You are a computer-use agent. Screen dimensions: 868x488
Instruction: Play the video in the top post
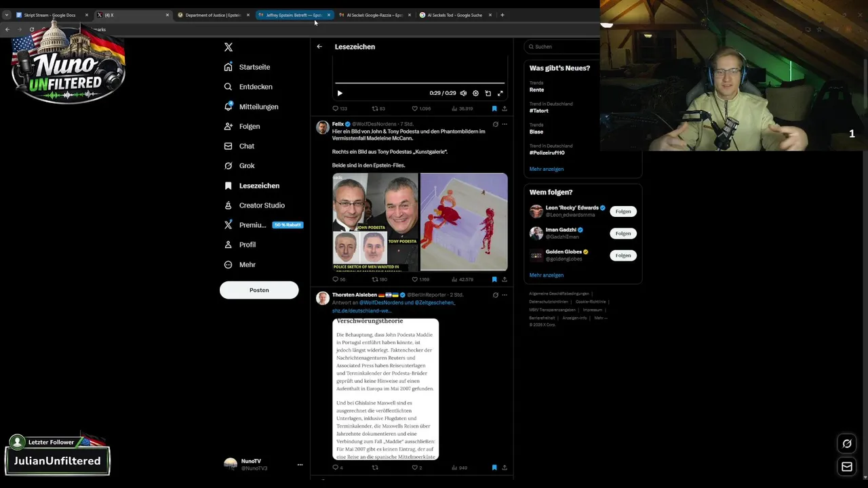click(x=340, y=93)
